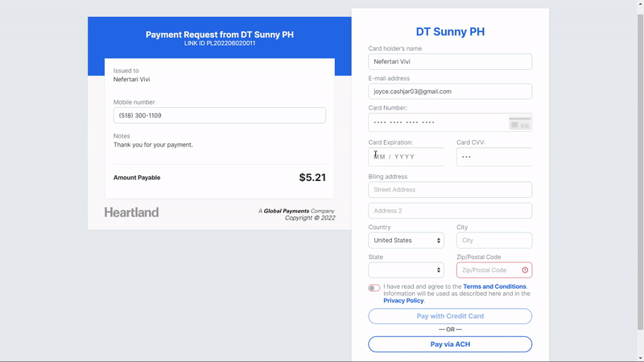The height and width of the screenshot is (362, 644).
Task: Open the Country dropdown showing United States
Action: coord(406,241)
